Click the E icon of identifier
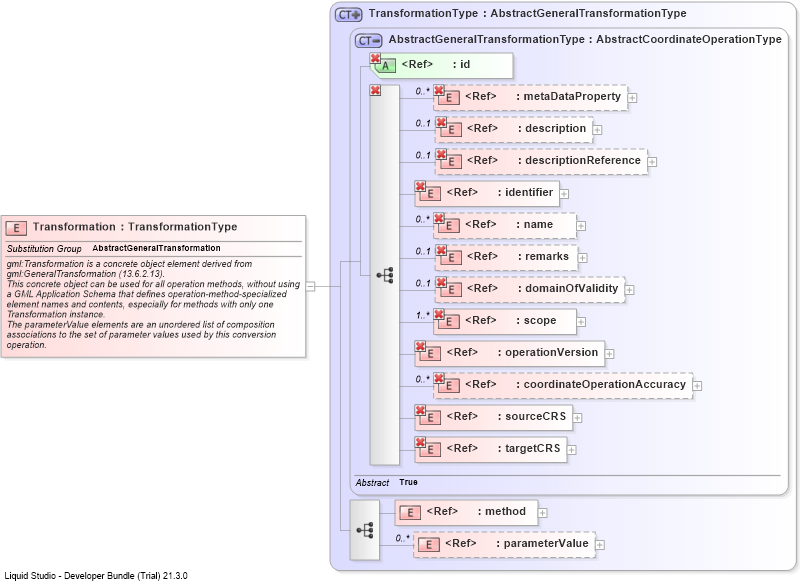 click(x=431, y=194)
